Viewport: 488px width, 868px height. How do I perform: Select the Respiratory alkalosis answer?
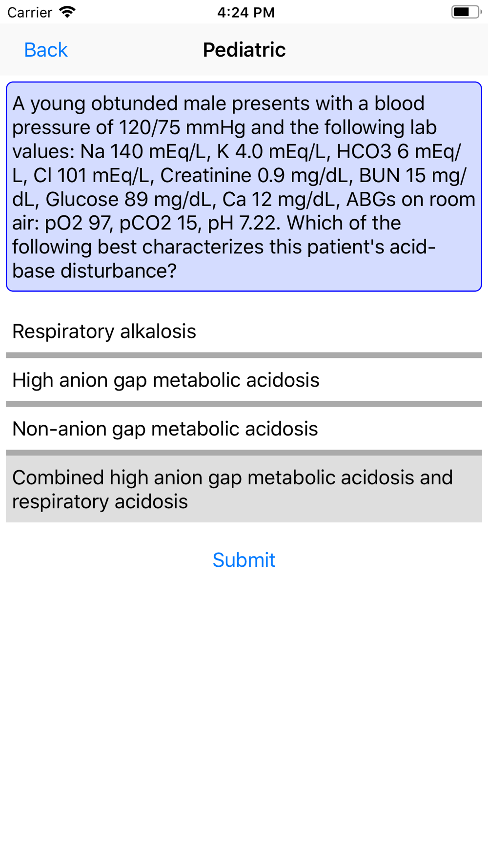click(244, 331)
